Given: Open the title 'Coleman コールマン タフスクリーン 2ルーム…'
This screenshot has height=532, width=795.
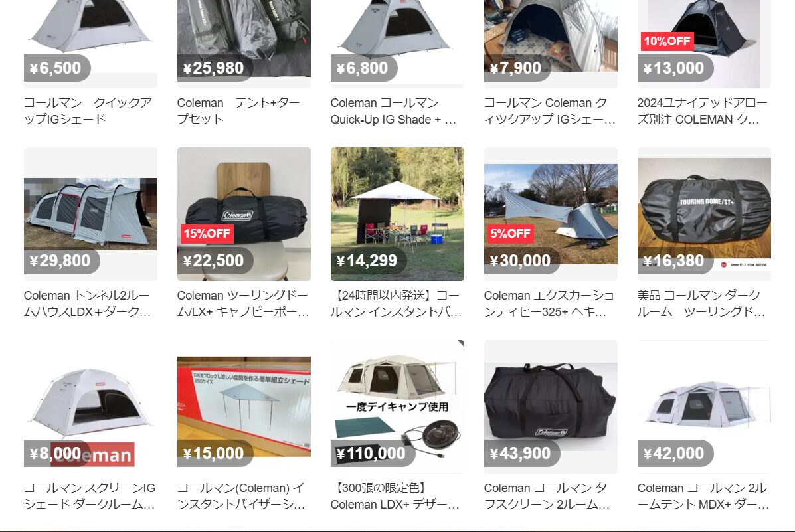Looking at the screenshot, I should click(x=547, y=496).
